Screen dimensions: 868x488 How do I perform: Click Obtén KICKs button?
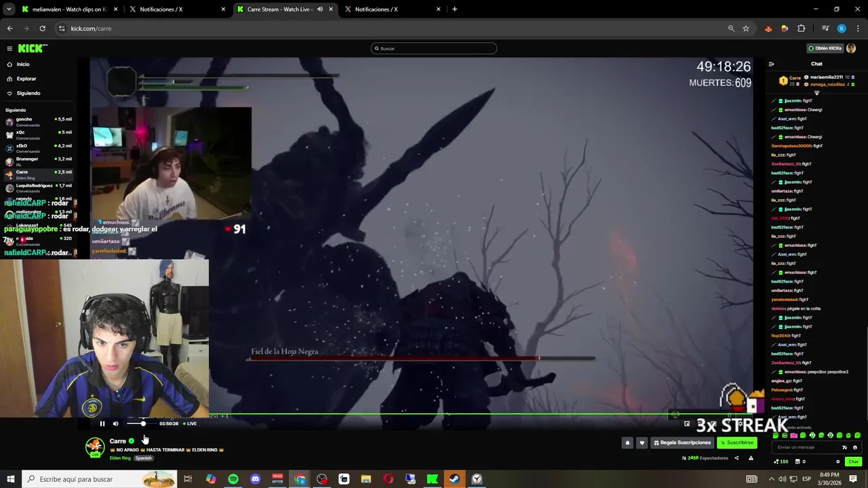pyautogui.click(x=825, y=48)
